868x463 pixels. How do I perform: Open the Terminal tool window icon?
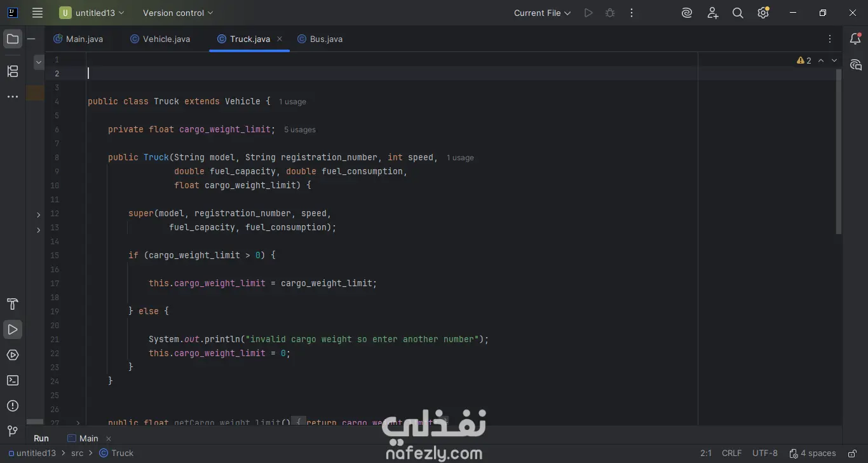(x=12, y=380)
